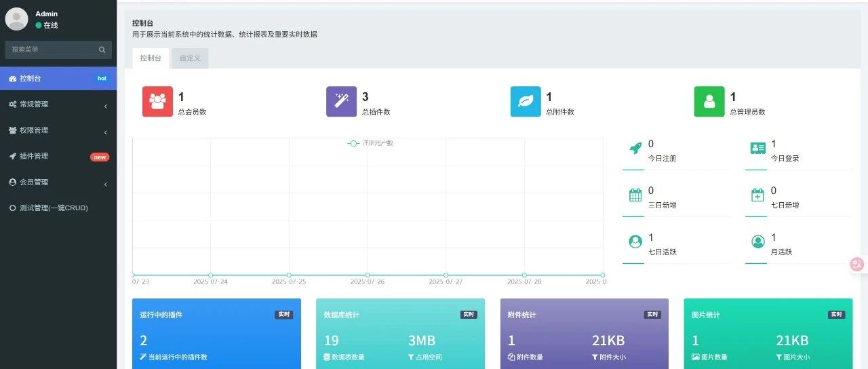Click the blue 总附件数 leaf icon
Screen dimensions: 868x369
pyautogui.click(x=526, y=102)
